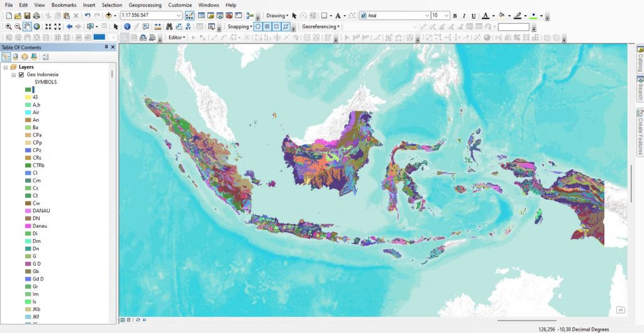Viewport: 644px width, 333px height.
Task: Collapse the Geo Indonesia layer
Action: (14, 75)
